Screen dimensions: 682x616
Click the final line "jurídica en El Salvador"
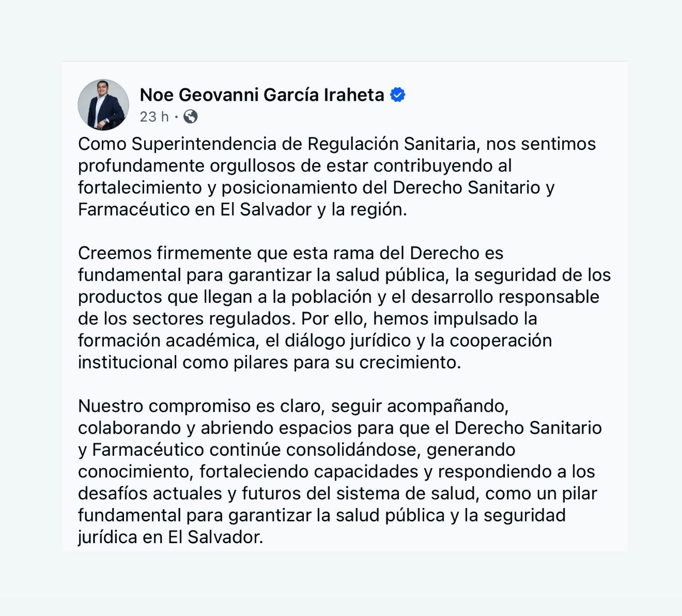pos(170,537)
